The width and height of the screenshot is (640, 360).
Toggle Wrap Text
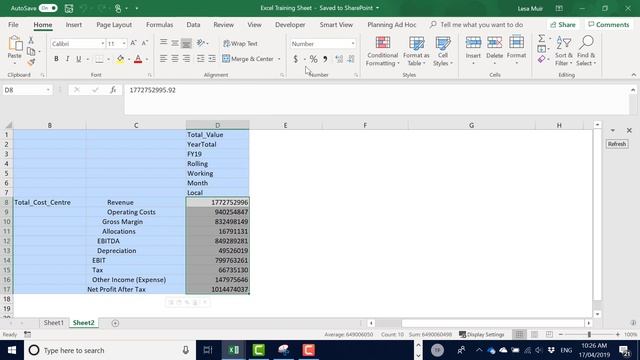pos(240,43)
